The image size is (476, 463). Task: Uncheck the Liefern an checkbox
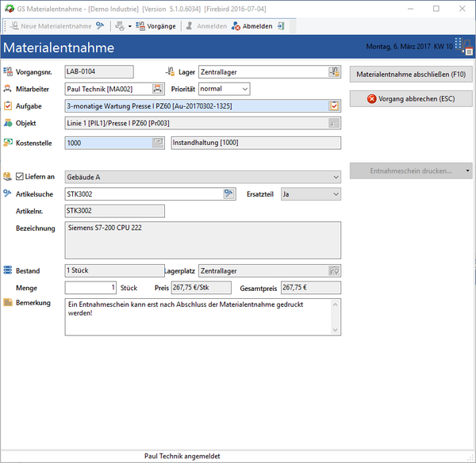21,176
